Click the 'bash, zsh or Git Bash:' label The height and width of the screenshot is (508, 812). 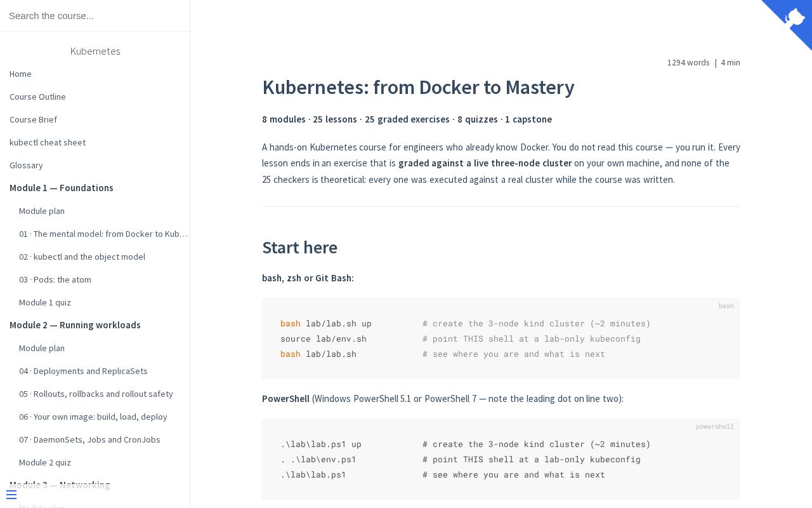(x=308, y=278)
